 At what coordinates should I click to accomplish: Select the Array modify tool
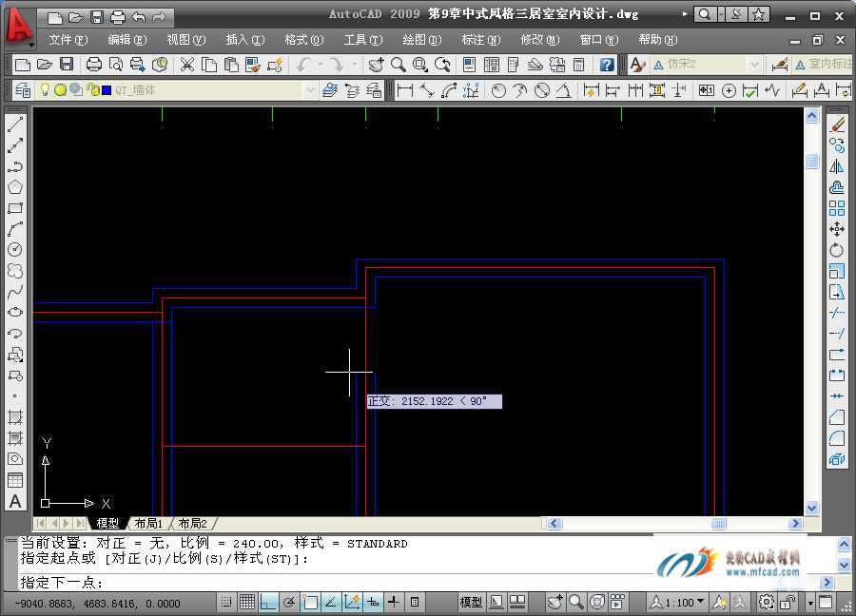(x=837, y=208)
